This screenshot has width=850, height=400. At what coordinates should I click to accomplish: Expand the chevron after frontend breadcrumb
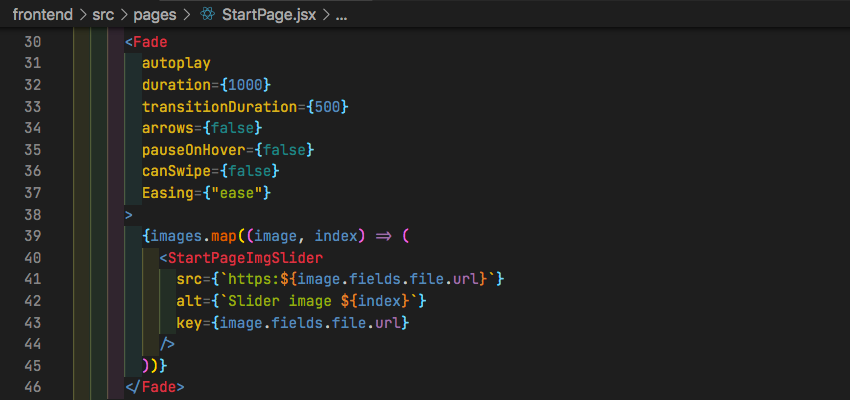(x=82, y=15)
